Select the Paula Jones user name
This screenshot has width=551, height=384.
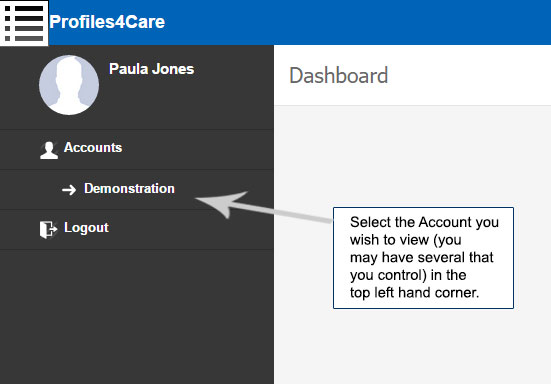click(x=151, y=69)
